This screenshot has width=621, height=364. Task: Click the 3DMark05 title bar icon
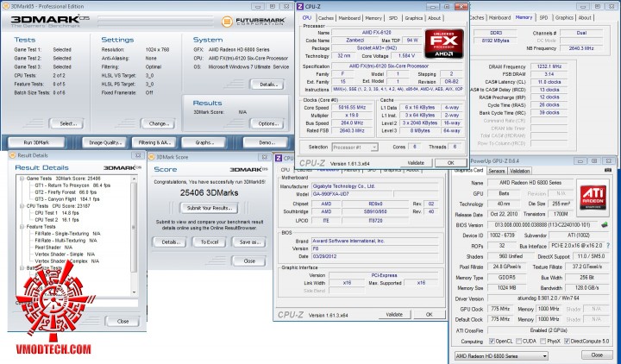[5, 6]
